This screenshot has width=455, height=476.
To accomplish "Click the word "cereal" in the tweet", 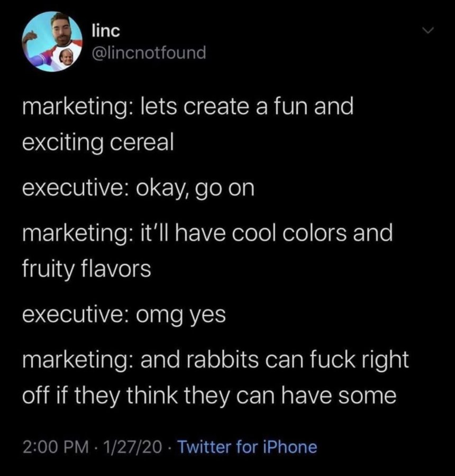I will click(142, 142).
